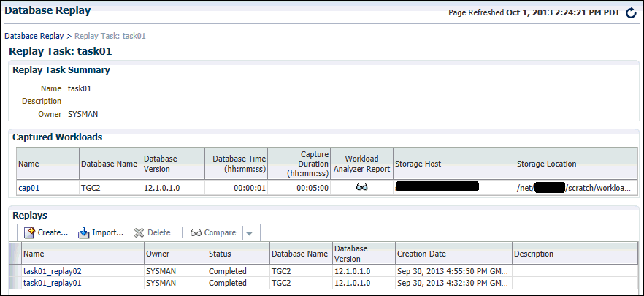Expand the Compare dropdown arrow

tap(249, 233)
